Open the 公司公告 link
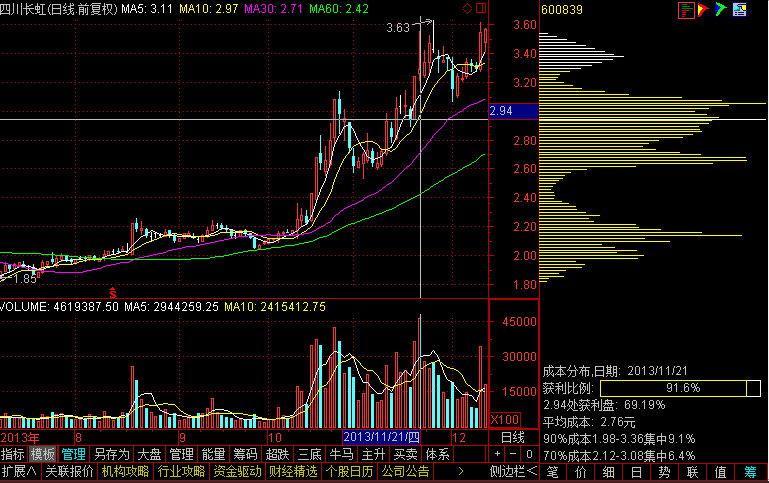The width and height of the screenshot is (769, 483). 406,471
